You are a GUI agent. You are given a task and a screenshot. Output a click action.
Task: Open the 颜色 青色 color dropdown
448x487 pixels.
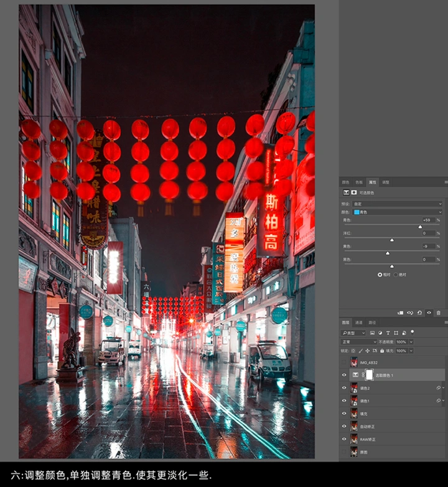[398, 212]
